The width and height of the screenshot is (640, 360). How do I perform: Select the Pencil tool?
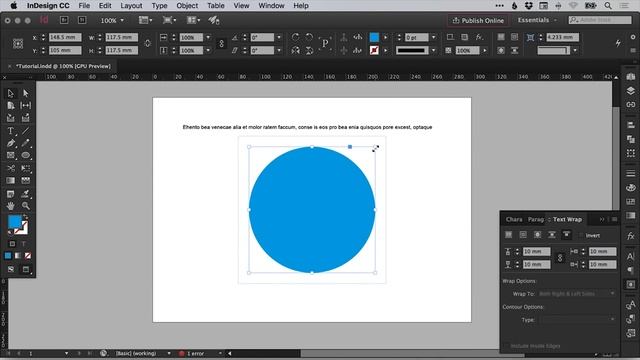pyautogui.click(x=26, y=143)
